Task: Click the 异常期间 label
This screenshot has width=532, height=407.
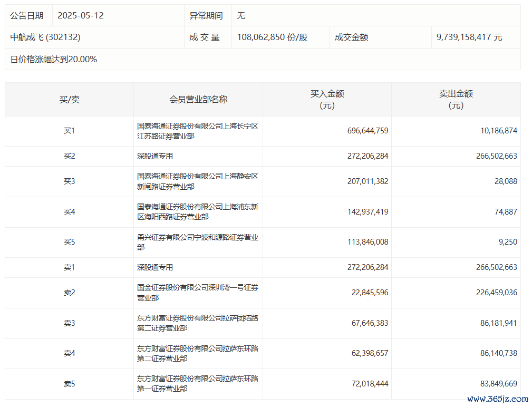Action: tap(206, 16)
